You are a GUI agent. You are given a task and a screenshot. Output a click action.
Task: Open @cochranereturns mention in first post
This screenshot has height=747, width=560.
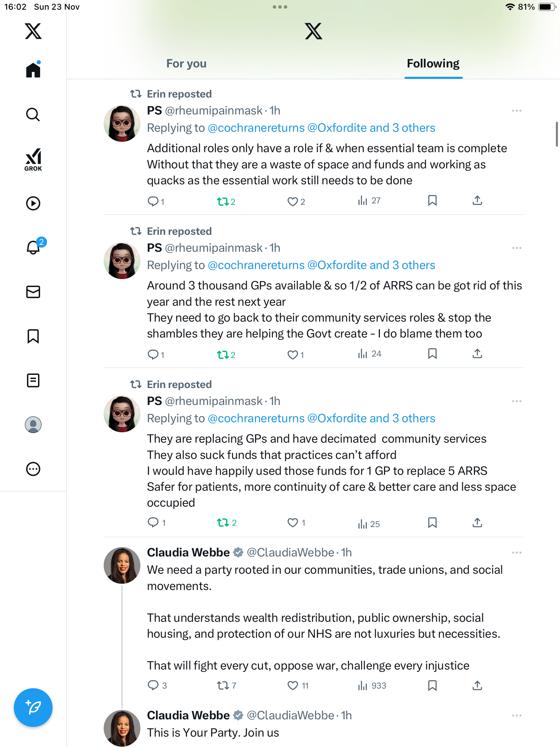click(x=256, y=128)
